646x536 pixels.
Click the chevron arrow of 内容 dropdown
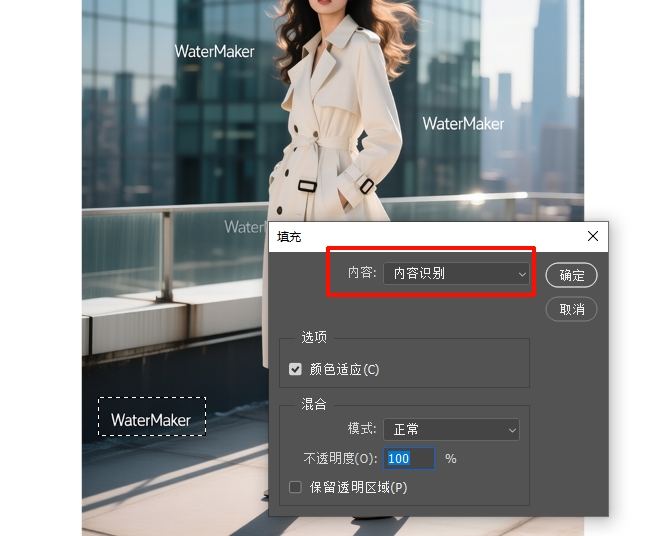point(521,273)
